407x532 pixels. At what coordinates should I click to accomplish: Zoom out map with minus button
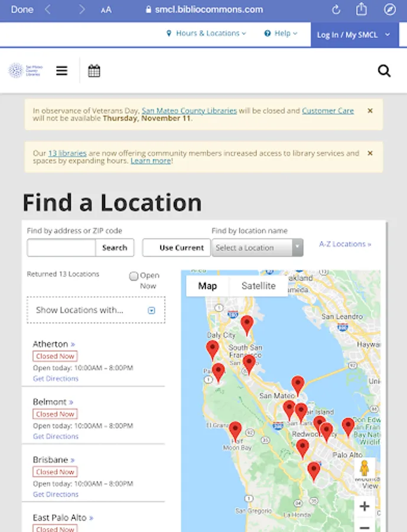pos(364,526)
